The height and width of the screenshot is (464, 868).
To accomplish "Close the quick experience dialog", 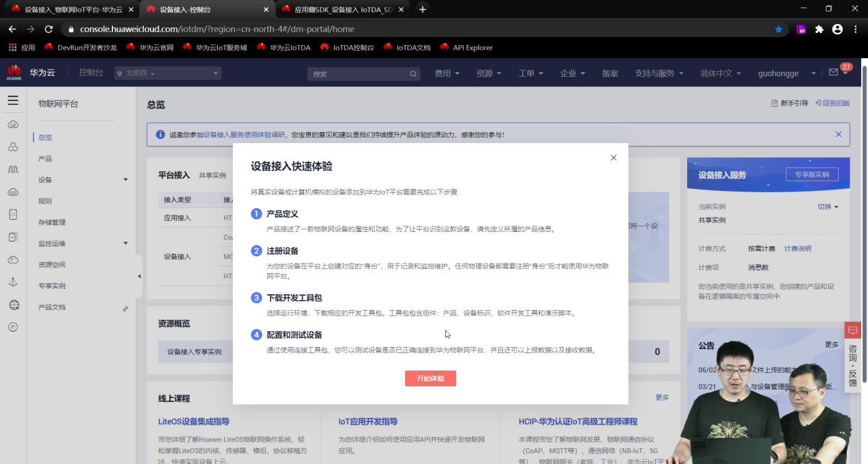I will [613, 157].
